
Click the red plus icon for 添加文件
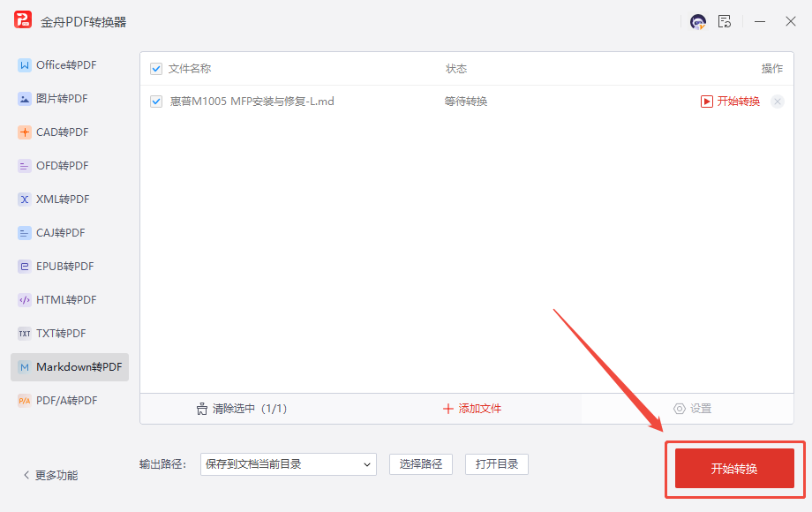448,409
